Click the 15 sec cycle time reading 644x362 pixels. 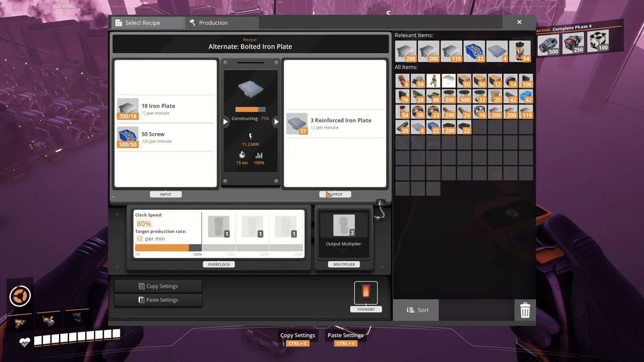point(242,163)
